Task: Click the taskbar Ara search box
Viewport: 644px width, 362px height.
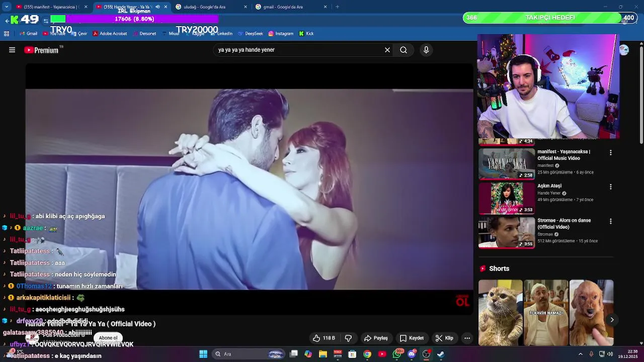Action: (250, 354)
